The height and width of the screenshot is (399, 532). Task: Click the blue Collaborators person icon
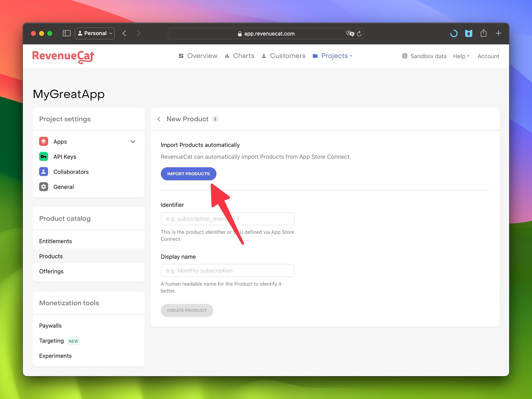point(44,172)
